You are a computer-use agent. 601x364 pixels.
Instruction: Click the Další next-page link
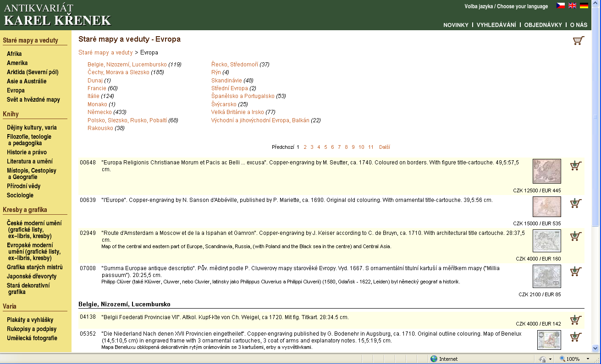pos(385,147)
